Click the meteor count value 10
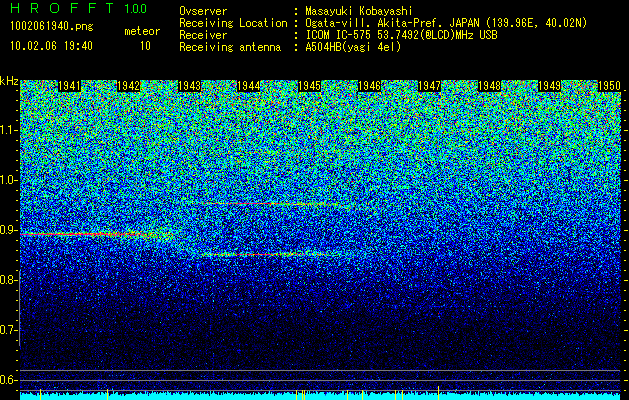Viewport: 629px width, 400px height. coord(145,46)
